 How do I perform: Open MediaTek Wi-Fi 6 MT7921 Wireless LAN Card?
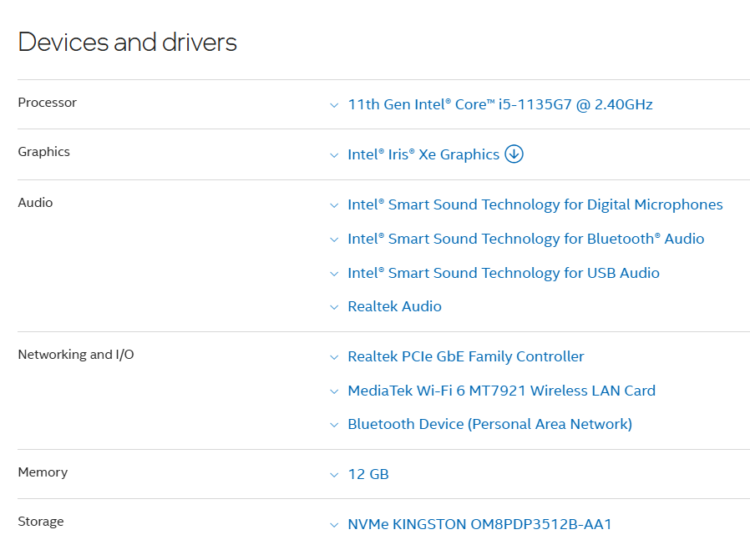click(501, 391)
